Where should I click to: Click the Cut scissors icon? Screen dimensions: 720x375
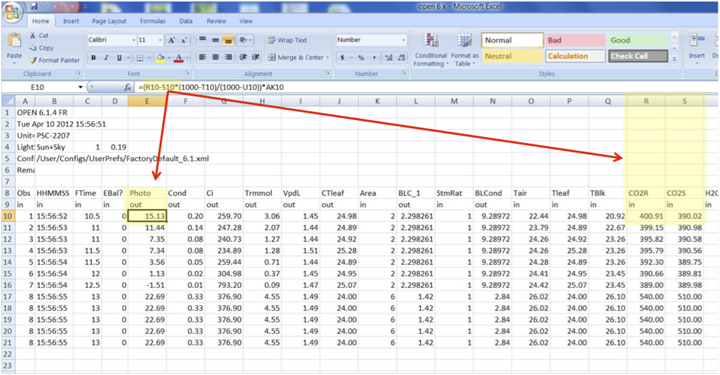(33, 35)
